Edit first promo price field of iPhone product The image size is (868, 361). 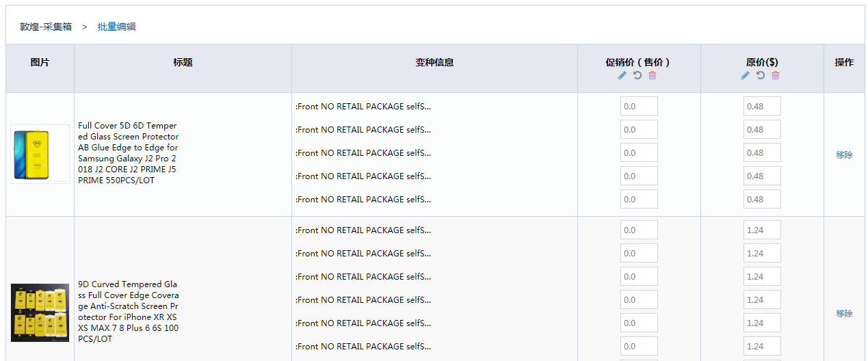tap(639, 230)
